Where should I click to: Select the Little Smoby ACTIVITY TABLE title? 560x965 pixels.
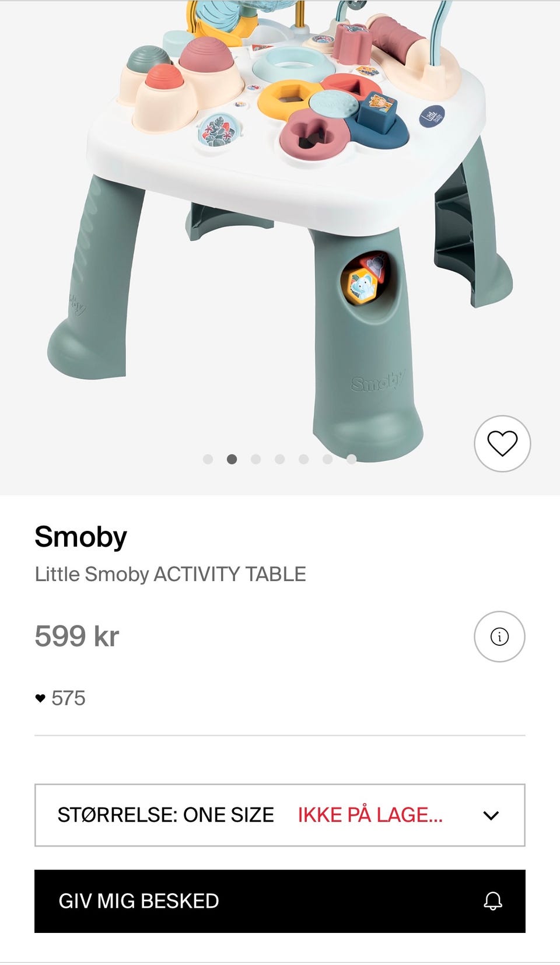(170, 574)
